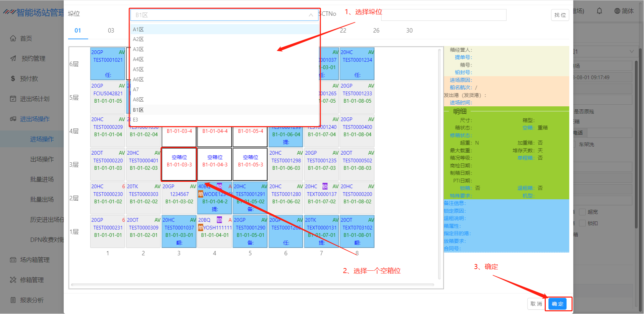
Task: Click the calendar icon for 进出场计划
Action: tap(13, 99)
